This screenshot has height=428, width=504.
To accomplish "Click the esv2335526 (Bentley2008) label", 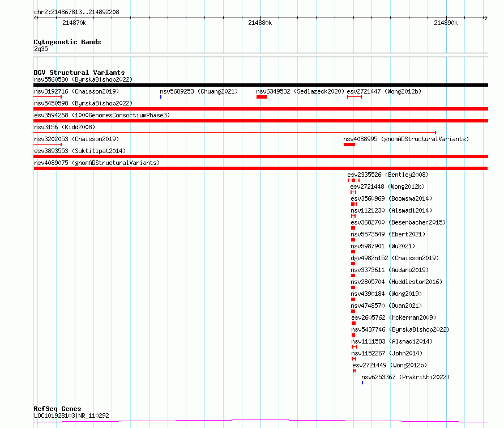I will [x=388, y=175].
